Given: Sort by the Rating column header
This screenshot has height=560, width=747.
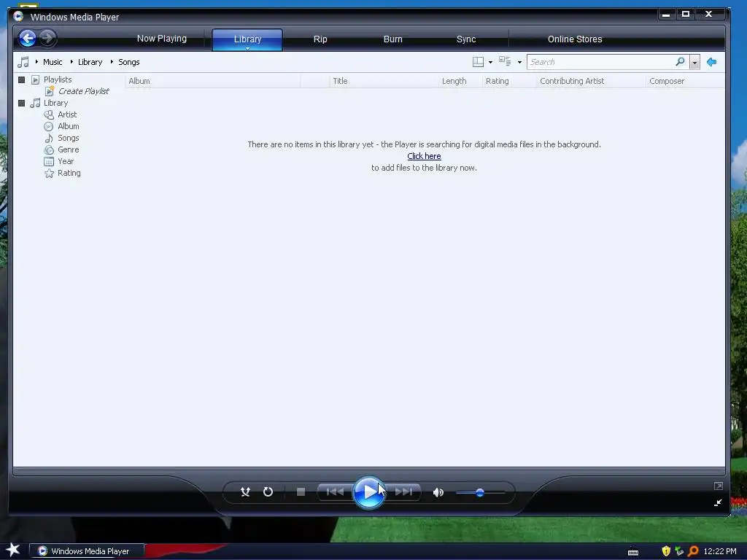Looking at the screenshot, I should point(509,81).
